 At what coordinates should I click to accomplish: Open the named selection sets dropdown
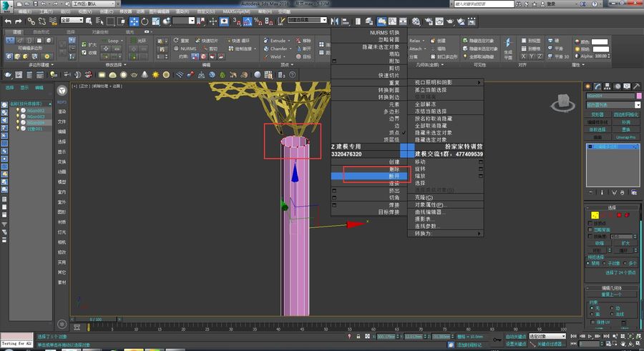(307, 20)
